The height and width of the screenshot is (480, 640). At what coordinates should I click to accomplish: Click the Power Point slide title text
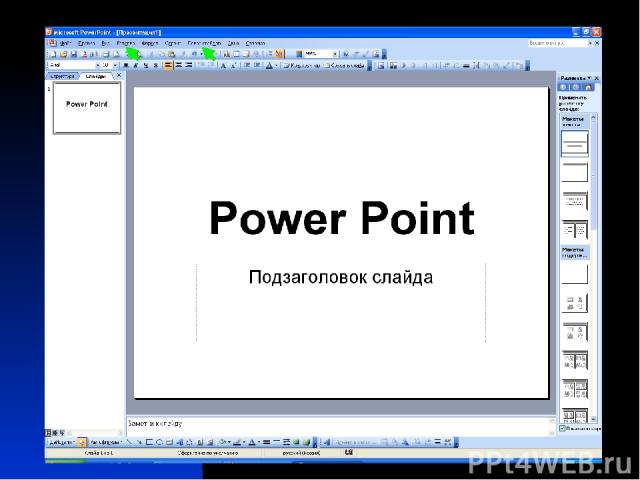pyautogui.click(x=342, y=218)
